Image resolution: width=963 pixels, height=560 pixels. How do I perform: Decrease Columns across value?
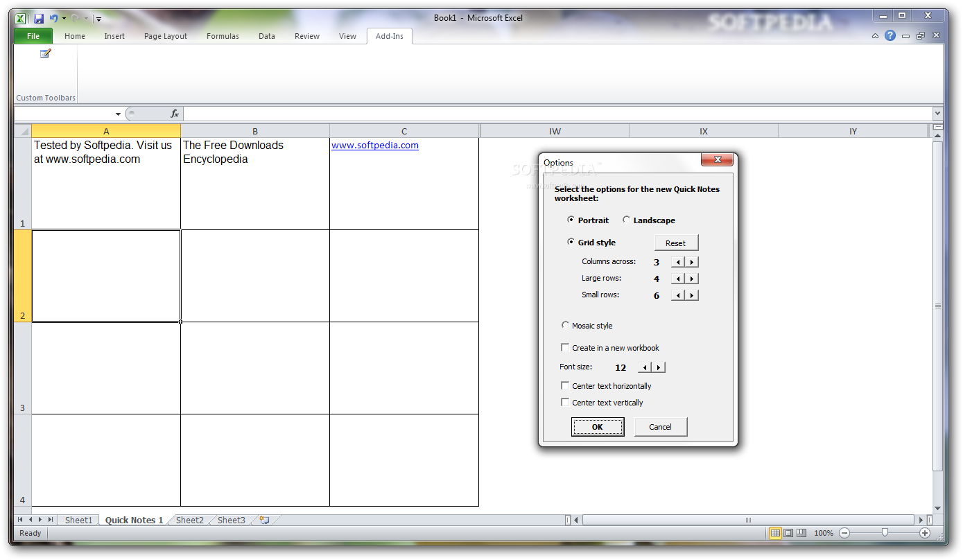678,262
